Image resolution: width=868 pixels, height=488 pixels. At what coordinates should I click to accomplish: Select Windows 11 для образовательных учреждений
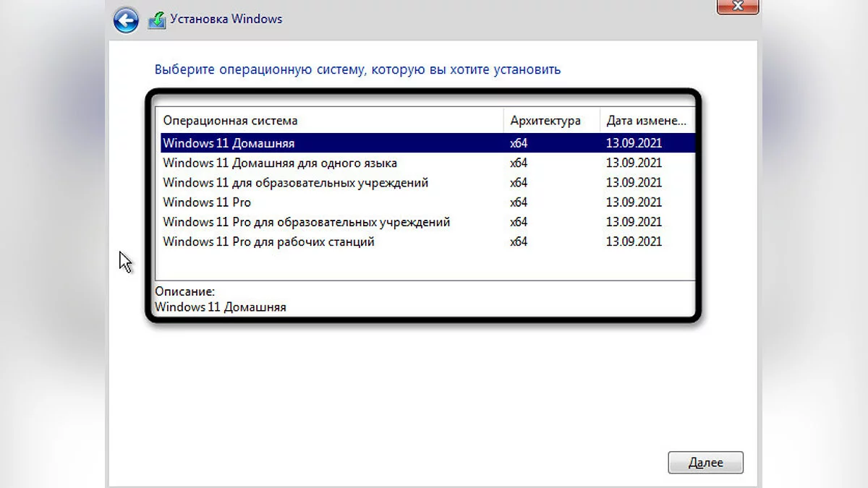point(295,182)
